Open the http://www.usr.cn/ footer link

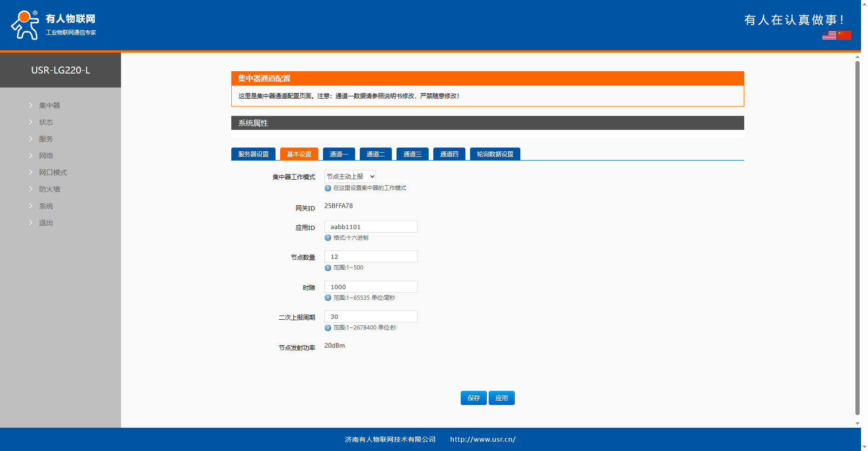(483, 439)
